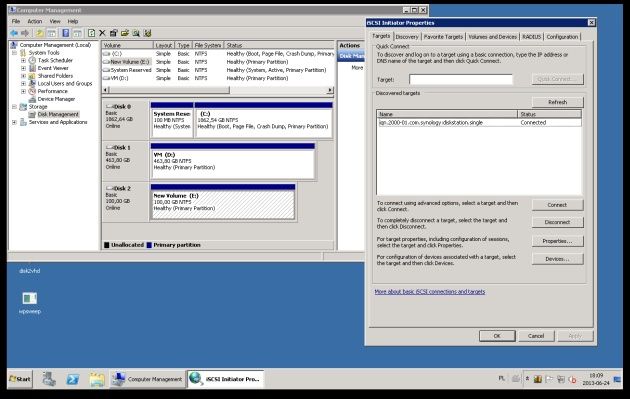The height and width of the screenshot is (399, 630).
Task: Select Services and Applications tree node
Action: point(58,122)
